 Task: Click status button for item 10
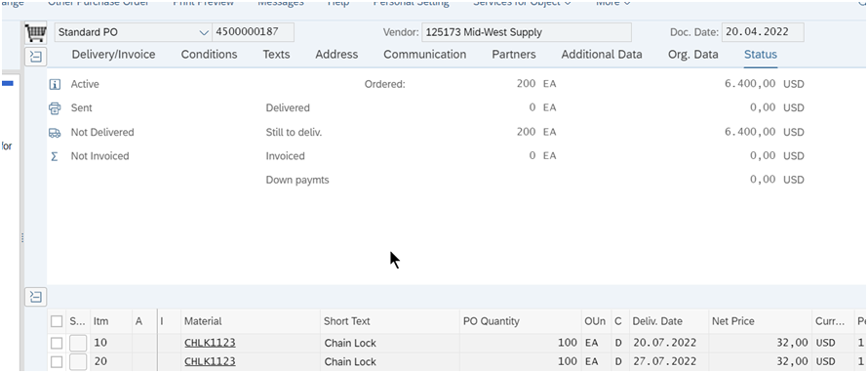(x=78, y=343)
